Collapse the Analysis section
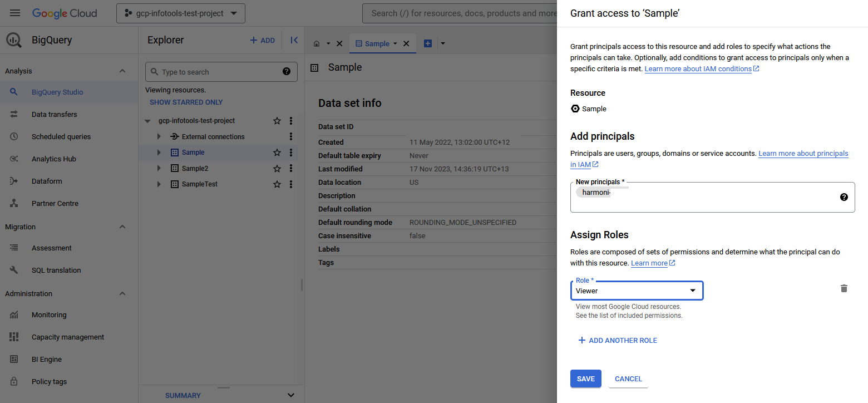Image resolution: width=868 pixels, height=403 pixels. [122, 71]
